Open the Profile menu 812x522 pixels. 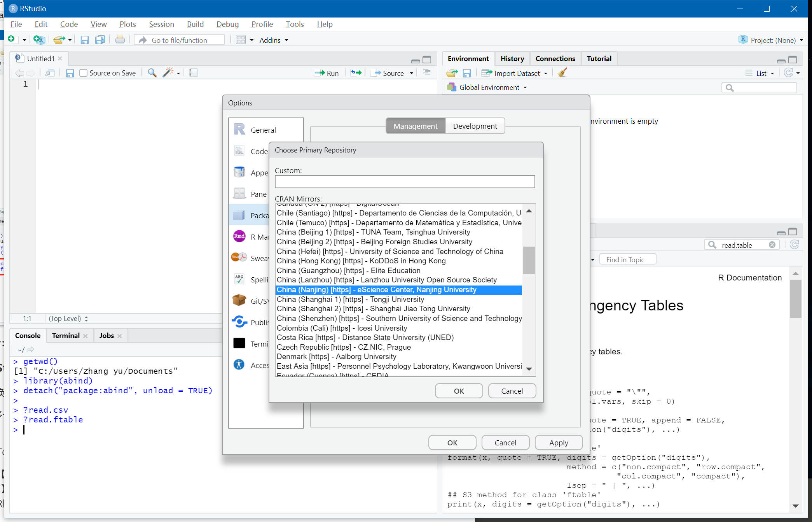click(x=262, y=24)
